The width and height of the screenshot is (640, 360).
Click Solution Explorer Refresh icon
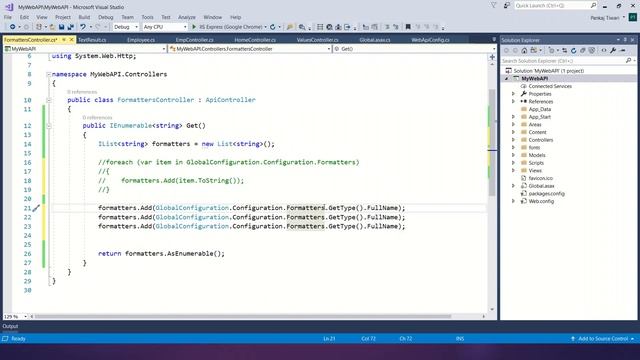(x=573, y=51)
